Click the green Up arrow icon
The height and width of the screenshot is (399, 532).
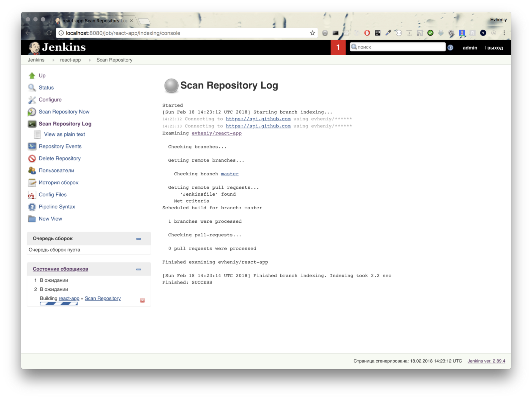pyautogui.click(x=32, y=76)
